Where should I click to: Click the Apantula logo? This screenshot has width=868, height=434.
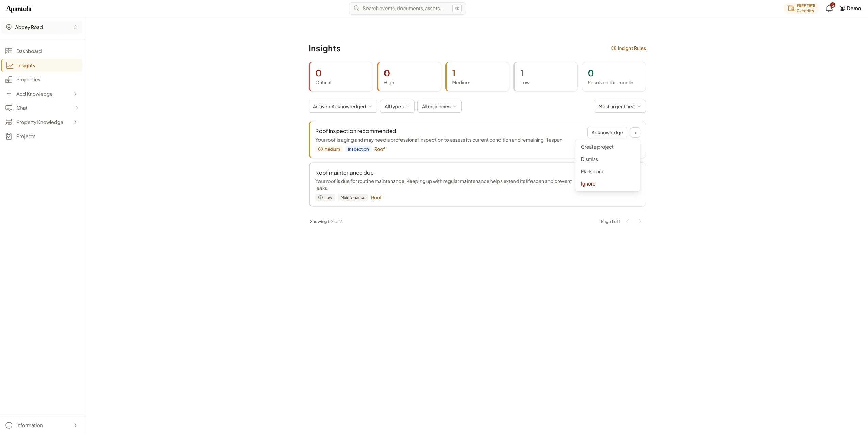point(19,9)
